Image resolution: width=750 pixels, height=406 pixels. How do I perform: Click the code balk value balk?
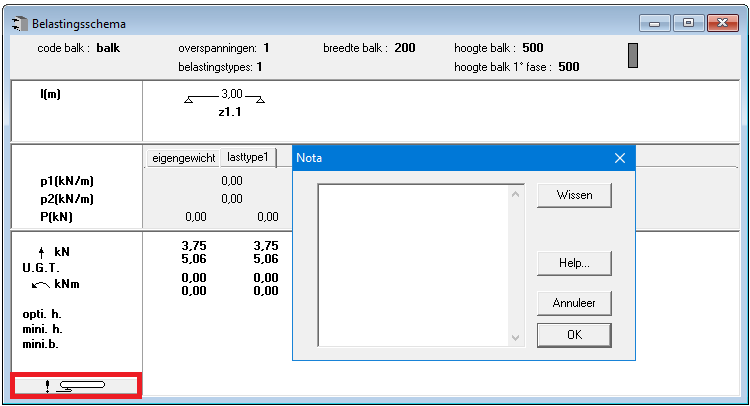coord(108,48)
